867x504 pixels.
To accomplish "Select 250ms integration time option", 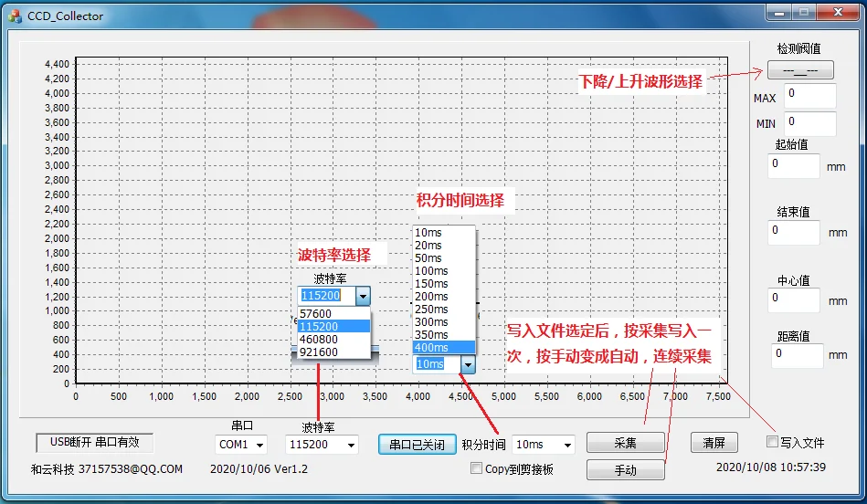I will pyautogui.click(x=444, y=309).
